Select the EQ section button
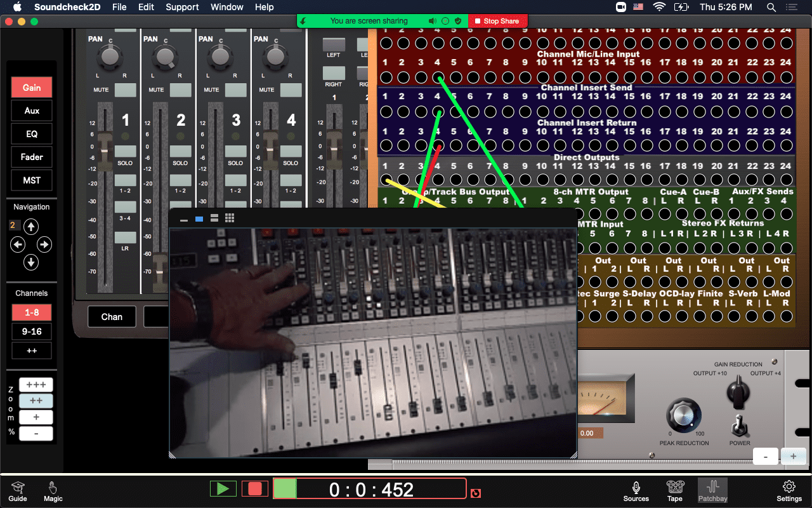The image size is (812, 508). [x=32, y=134]
